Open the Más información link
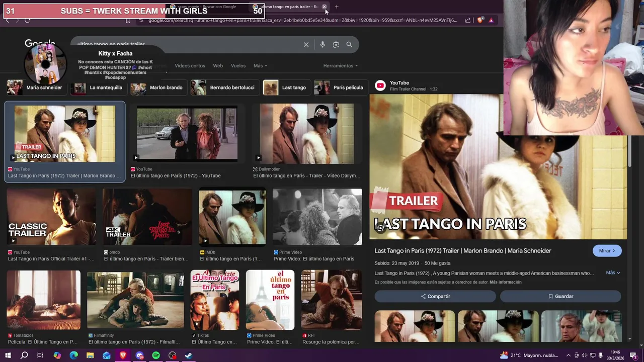The height and width of the screenshot is (362, 644). click(505, 282)
